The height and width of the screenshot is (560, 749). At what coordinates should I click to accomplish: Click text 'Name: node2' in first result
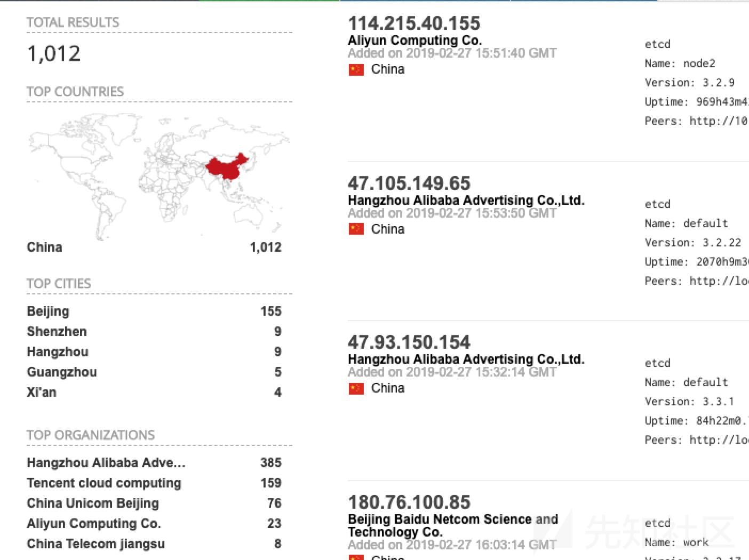(x=680, y=63)
